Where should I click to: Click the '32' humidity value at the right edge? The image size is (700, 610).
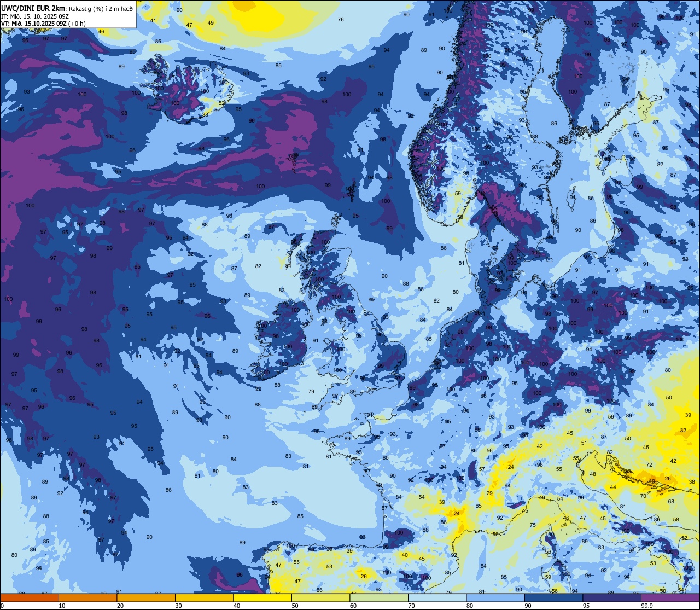683,430
